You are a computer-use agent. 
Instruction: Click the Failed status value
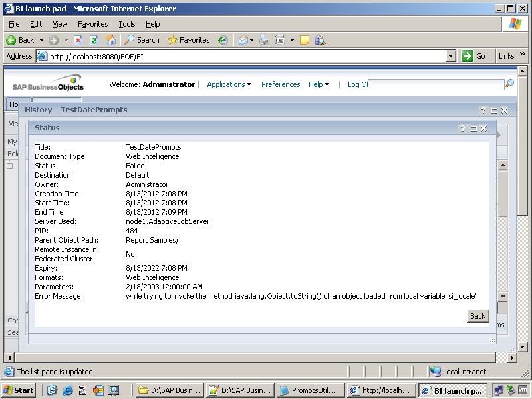tap(135, 166)
